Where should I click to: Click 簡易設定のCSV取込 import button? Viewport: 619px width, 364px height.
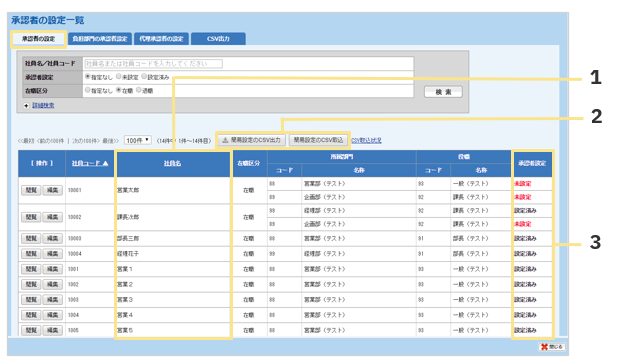(x=318, y=140)
